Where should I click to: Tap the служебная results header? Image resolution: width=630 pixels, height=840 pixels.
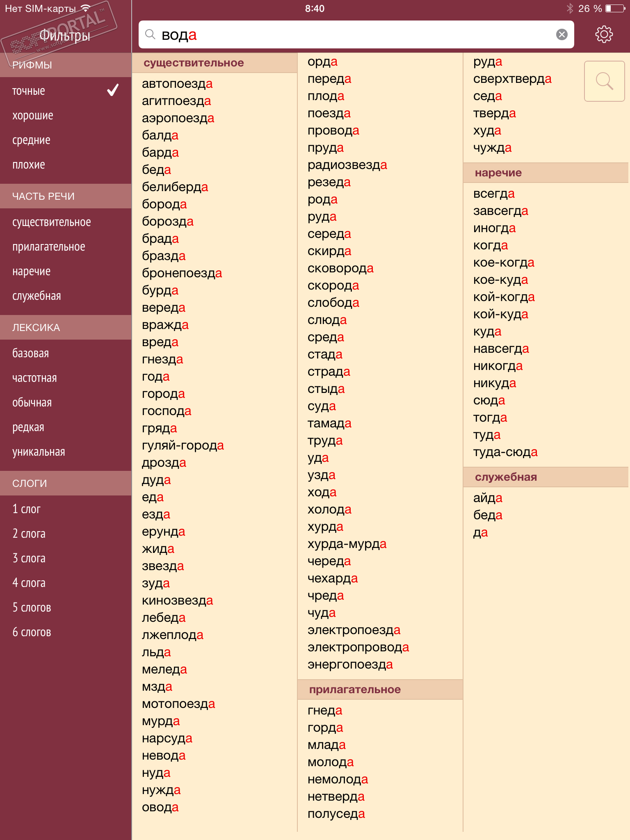click(546, 477)
